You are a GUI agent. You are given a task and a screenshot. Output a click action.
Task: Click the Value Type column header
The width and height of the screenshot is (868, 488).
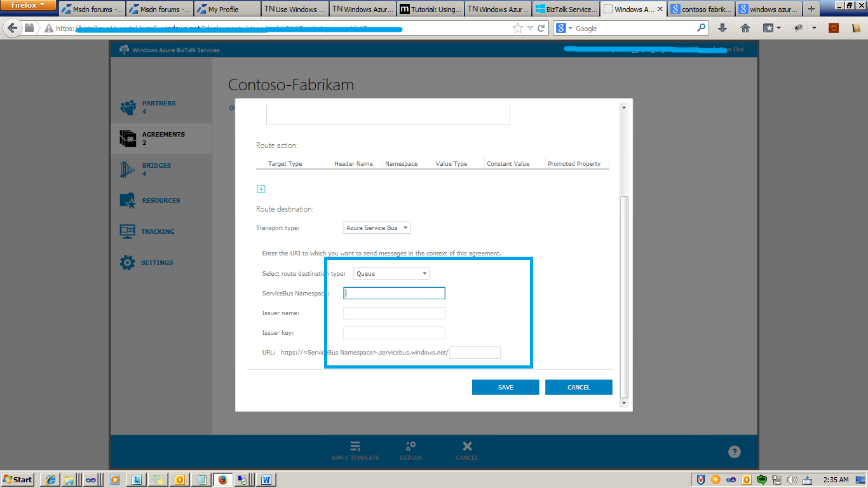pos(451,163)
